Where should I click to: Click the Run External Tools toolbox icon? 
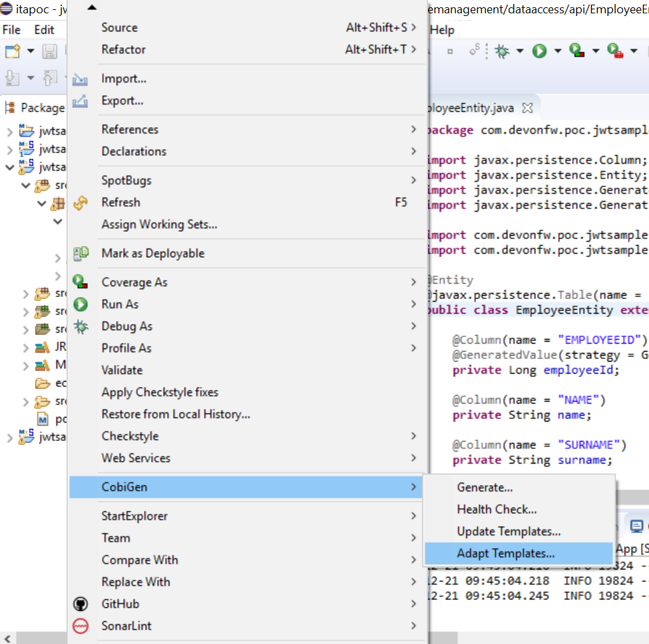pos(614,51)
